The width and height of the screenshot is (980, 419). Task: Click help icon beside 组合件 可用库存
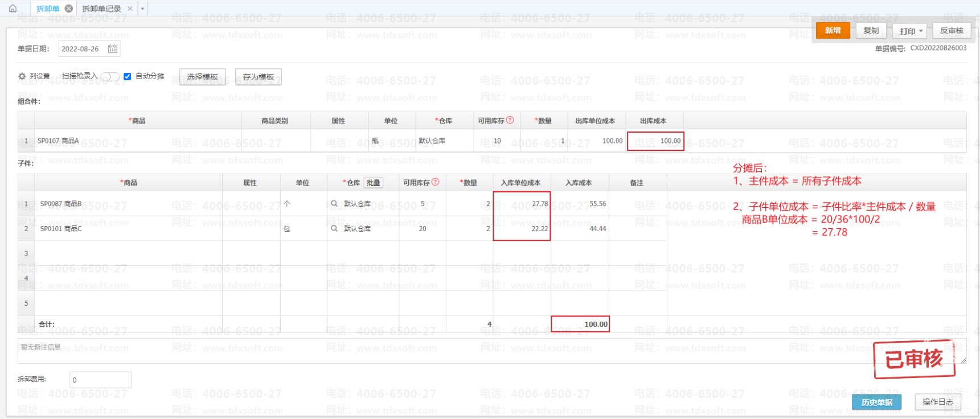pyautogui.click(x=510, y=120)
